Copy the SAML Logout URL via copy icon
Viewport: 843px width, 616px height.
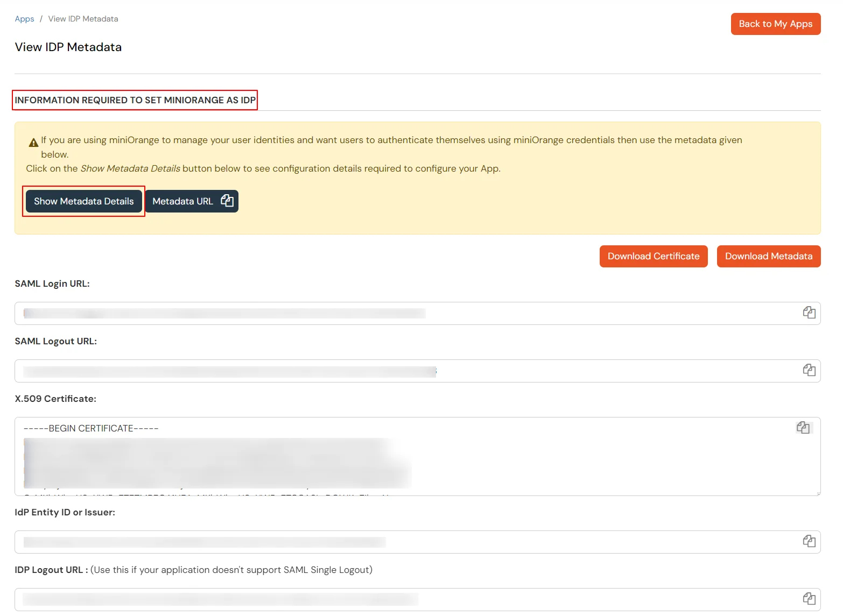tap(809, 370)
